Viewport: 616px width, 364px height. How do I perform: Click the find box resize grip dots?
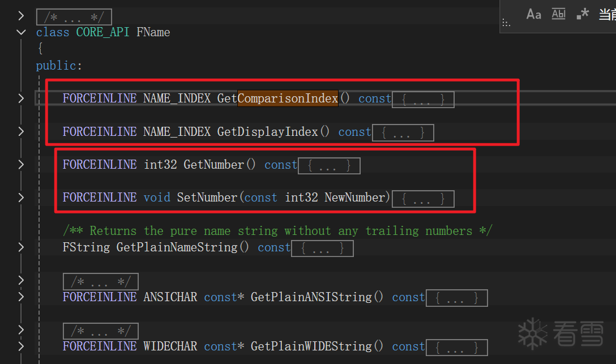pos(506,24)
